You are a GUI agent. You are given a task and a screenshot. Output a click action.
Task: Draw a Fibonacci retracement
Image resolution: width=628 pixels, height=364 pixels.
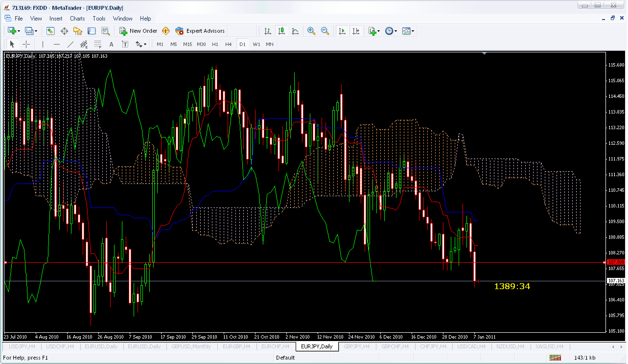(98, 44)
